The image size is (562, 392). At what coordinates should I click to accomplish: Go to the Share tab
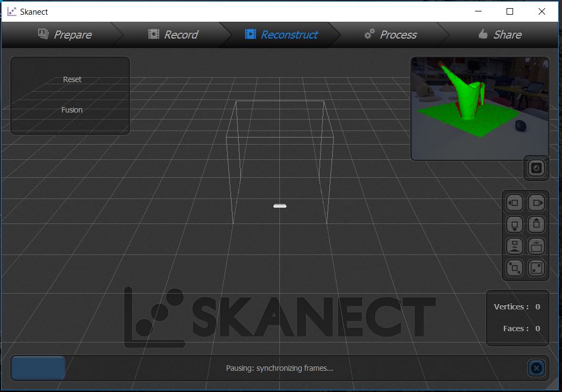[501, 34]
